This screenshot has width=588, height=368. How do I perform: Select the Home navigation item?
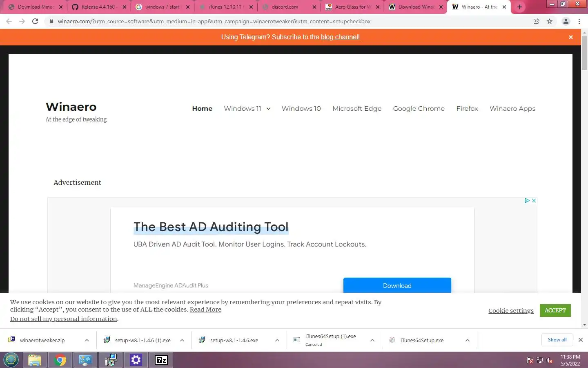coord(202,109)
